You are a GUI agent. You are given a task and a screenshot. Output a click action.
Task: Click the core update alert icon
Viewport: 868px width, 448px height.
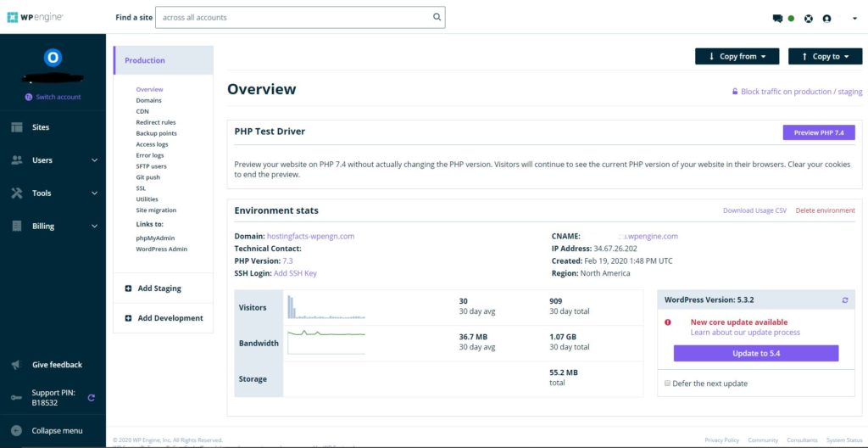[x=668, y=322]
